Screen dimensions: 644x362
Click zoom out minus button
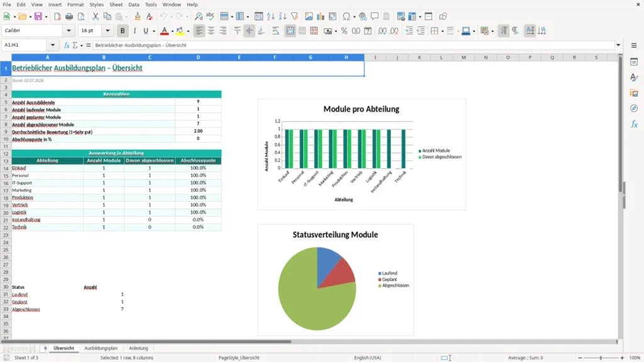pos(580,358)
